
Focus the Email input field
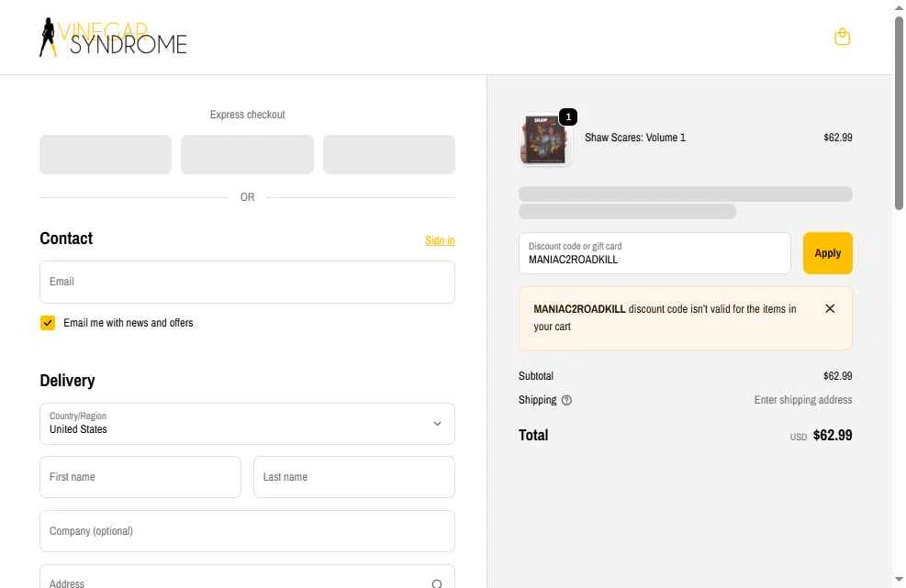point(247,282)
